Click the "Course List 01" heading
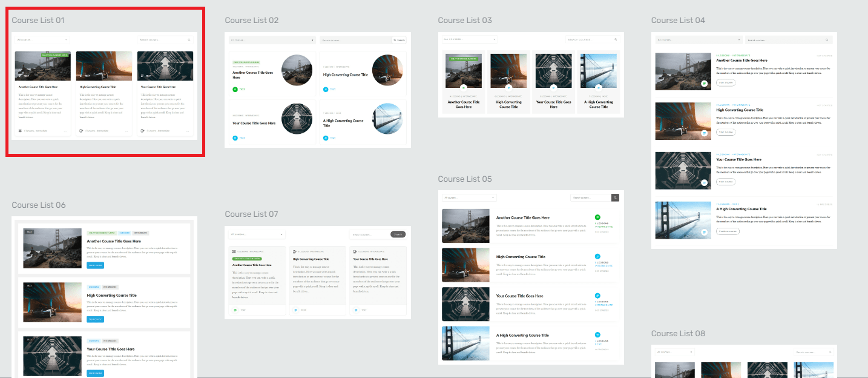This screenshot has height=378, width=868. 38,20
